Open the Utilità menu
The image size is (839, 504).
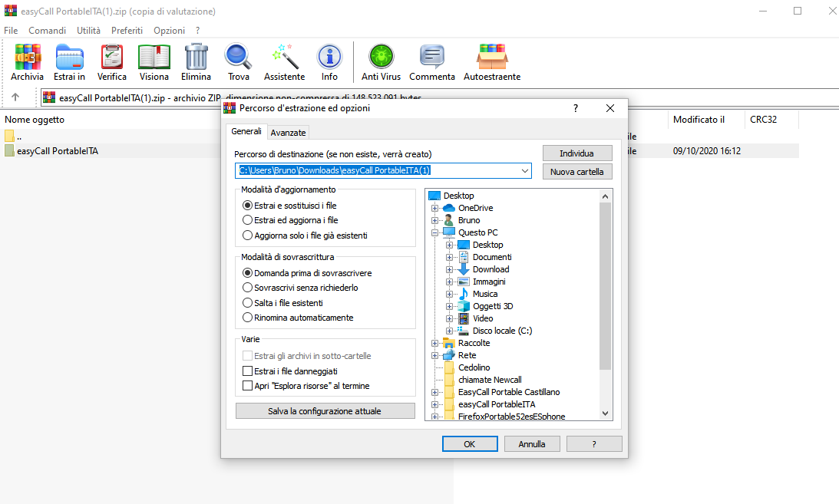[88, 31]
